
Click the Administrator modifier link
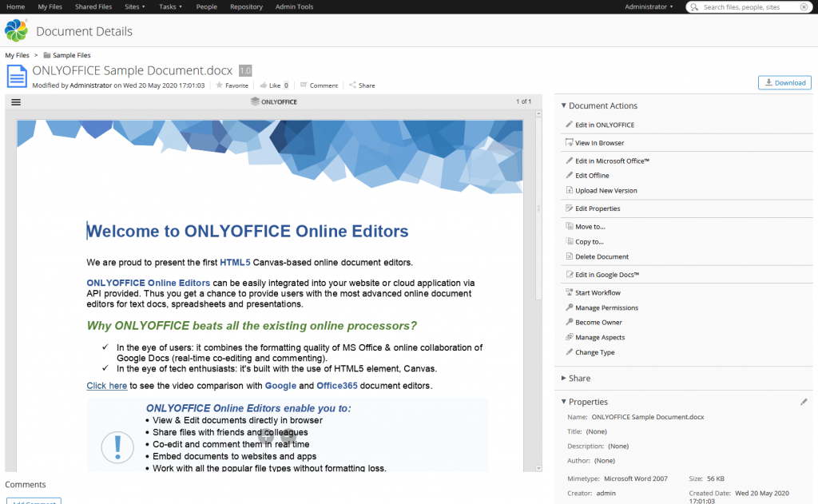tap(91, 85)
